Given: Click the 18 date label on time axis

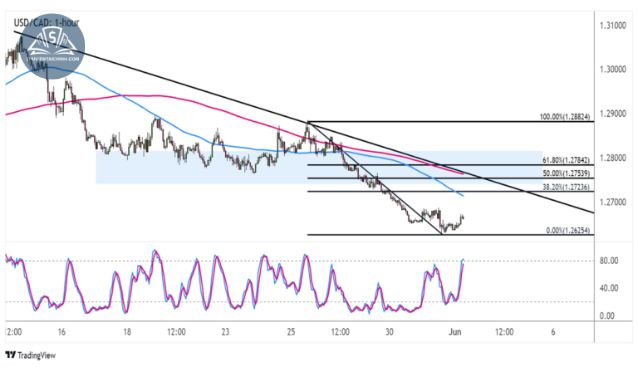Looking at the screenshot, I should click(127, 332).
